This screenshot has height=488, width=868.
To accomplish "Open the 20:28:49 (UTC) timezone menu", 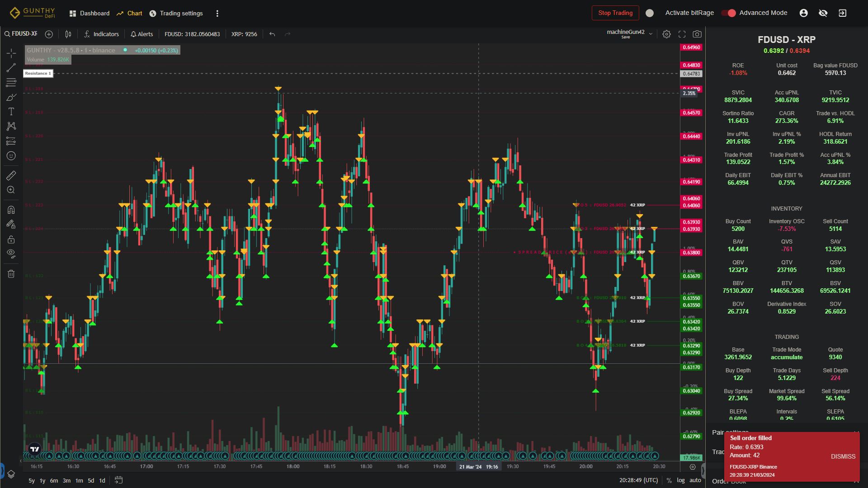I will (638, 480).
